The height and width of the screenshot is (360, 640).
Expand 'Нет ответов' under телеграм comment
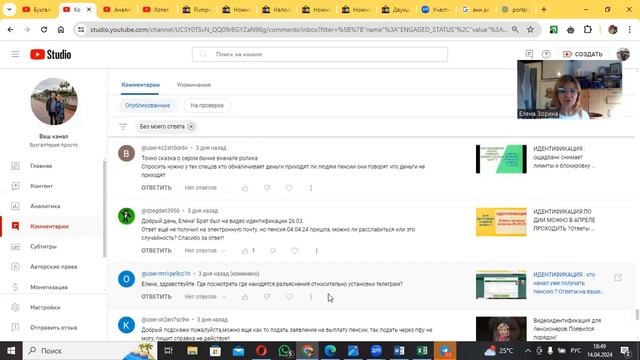(205, 297)
